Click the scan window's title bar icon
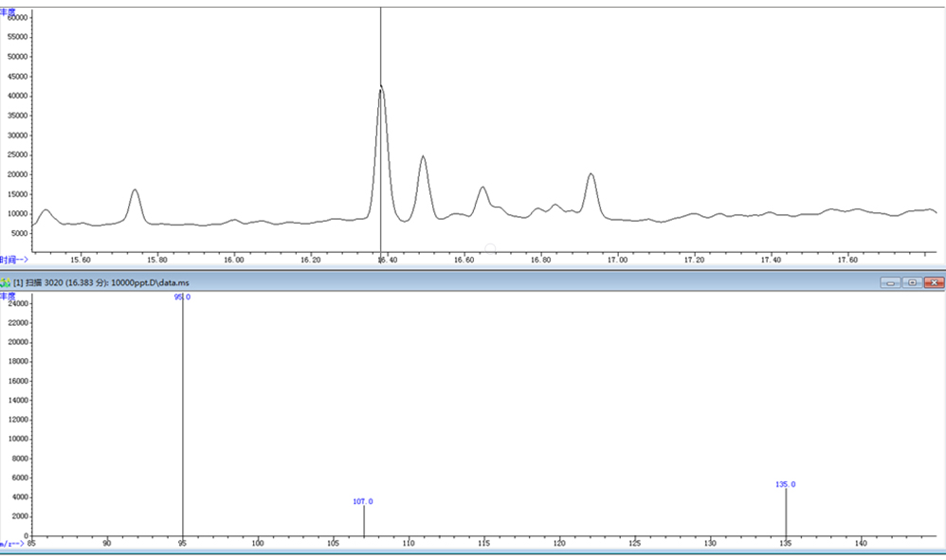The height and width of the screenshot is (560, 946). pyautogui.click(x=6, y=282)
